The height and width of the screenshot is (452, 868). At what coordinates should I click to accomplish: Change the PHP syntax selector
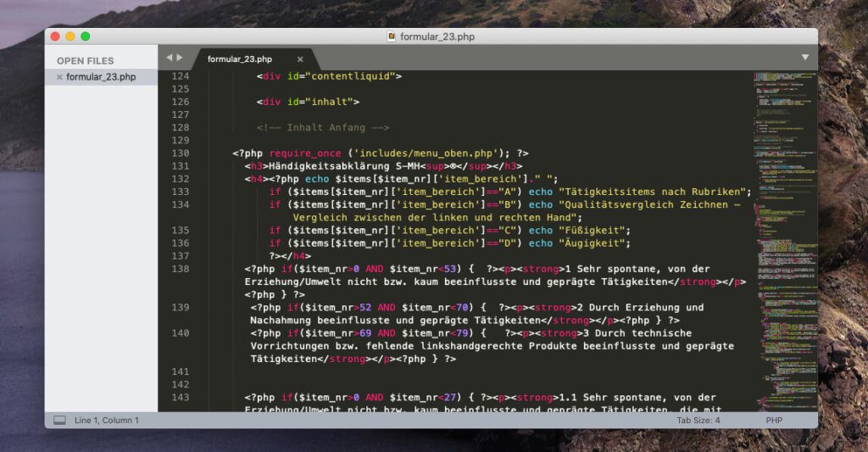[x=774, y=421]
